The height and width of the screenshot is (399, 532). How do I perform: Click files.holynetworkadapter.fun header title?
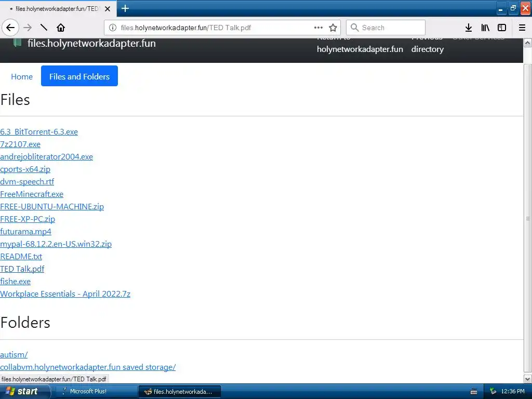(91, 44)
